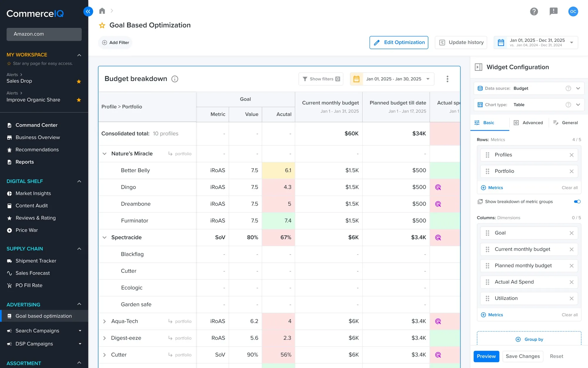Expand Search Campaigns submenu
The height and width of the screenshot is (368, 588).
point(80,331)
